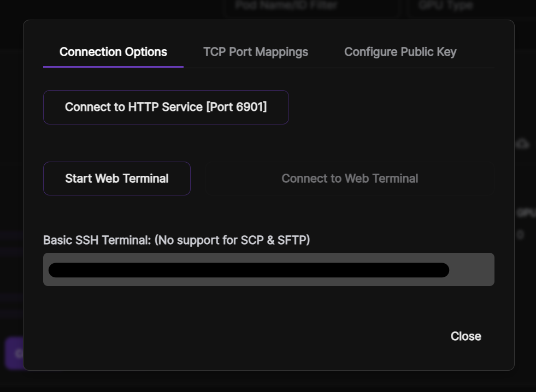Screen dimensions: 536x392
Task: Focus the blurred Pod Name/ID Filter field
Action: click(x=311, y=7)
